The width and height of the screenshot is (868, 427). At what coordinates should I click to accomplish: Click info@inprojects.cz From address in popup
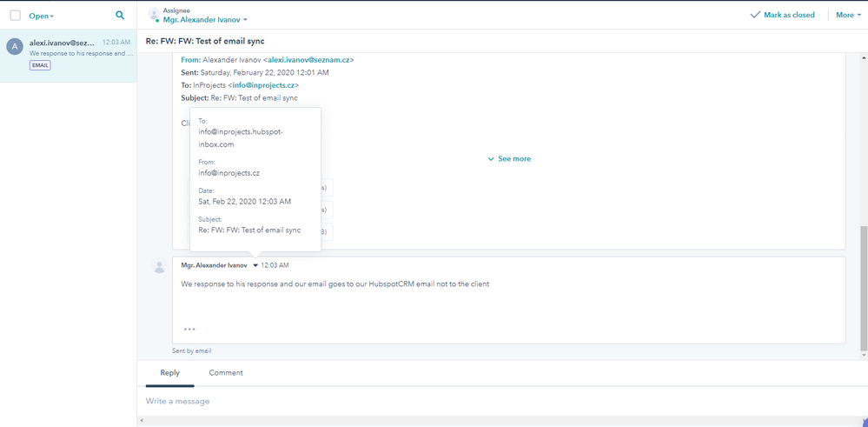(x=229, y=173)
